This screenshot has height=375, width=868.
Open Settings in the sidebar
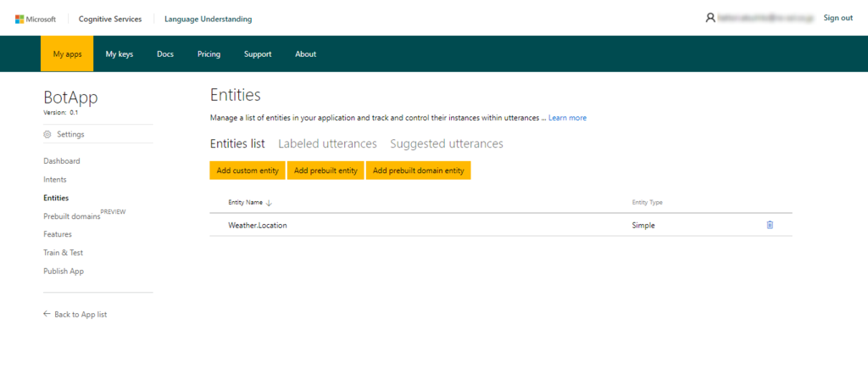coord(70,134)
